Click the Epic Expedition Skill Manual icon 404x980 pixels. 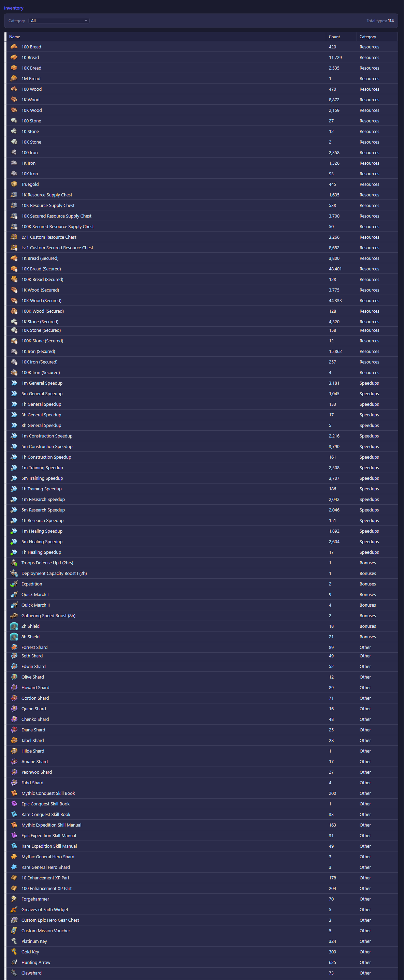click(14, 836)
